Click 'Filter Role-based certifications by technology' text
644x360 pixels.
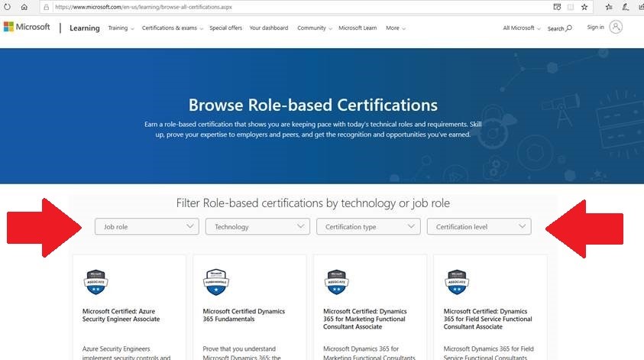tap(313, 203)
